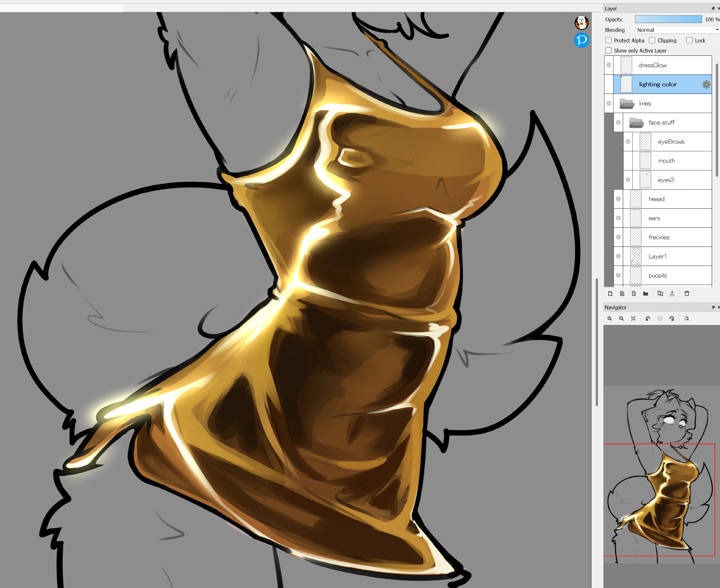This screenshot has width=720, height=588.
Task: Fit canvas to window in Navigator
Action: (x=633, y=318)
